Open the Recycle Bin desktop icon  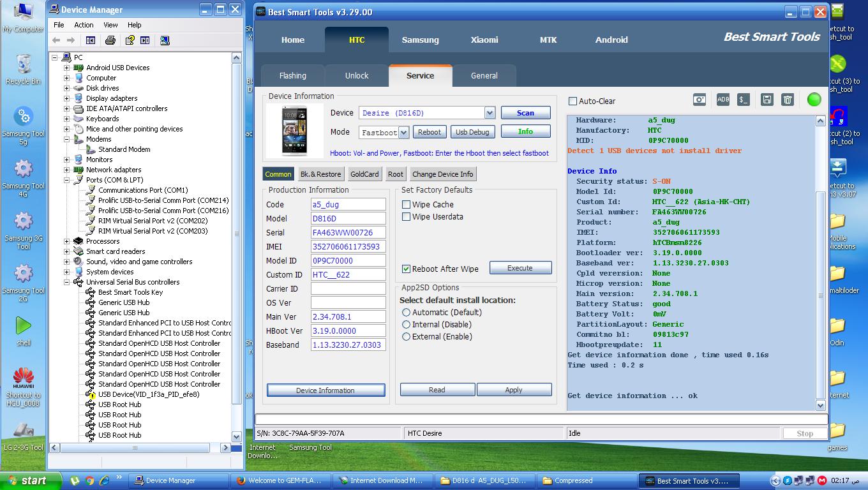coord(24,70)
